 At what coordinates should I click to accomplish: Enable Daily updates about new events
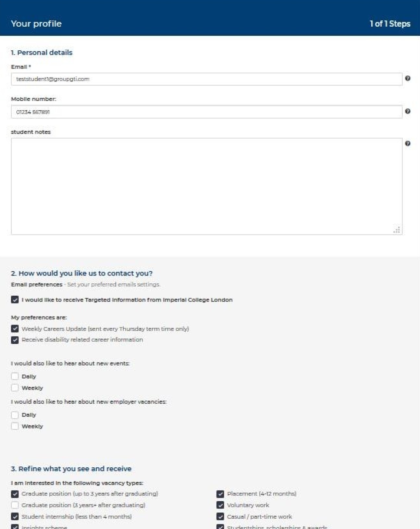coord(15,376)
